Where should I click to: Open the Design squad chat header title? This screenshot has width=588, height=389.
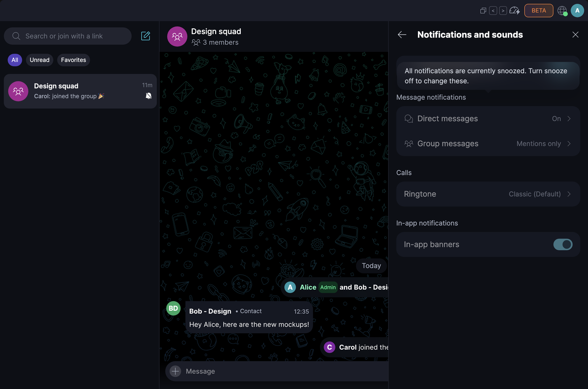[216, 31]
